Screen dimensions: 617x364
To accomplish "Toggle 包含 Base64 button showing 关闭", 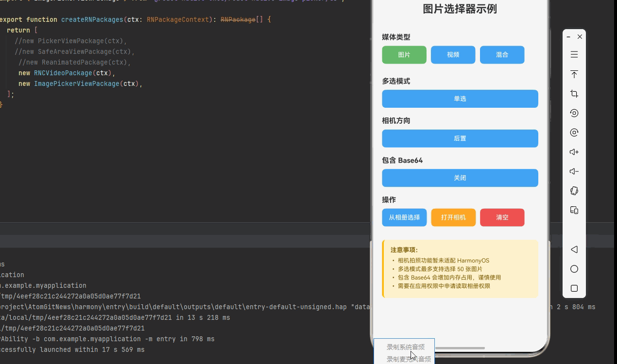I will pos(460,178).
